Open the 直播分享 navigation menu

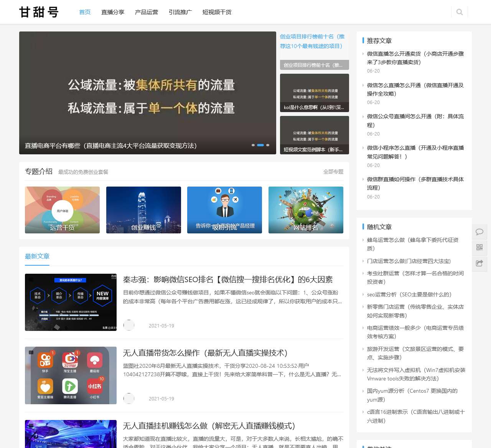click(113, 12)
